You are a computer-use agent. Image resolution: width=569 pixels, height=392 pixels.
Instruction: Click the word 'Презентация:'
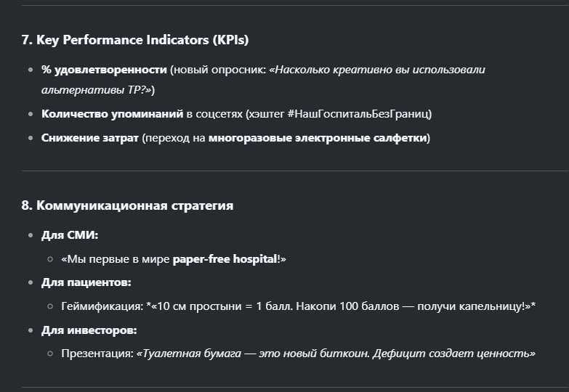tap(97, 354)
